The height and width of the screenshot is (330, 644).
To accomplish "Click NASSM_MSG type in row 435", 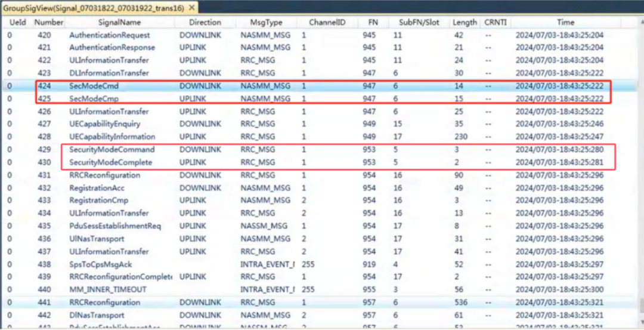I will click(x=264, y=226).
